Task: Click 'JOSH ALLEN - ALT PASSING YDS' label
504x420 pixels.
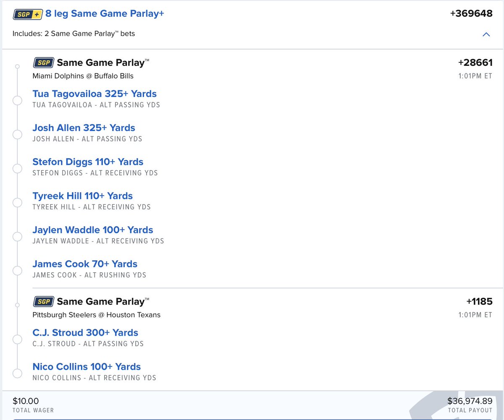Action: coord(87,139)
